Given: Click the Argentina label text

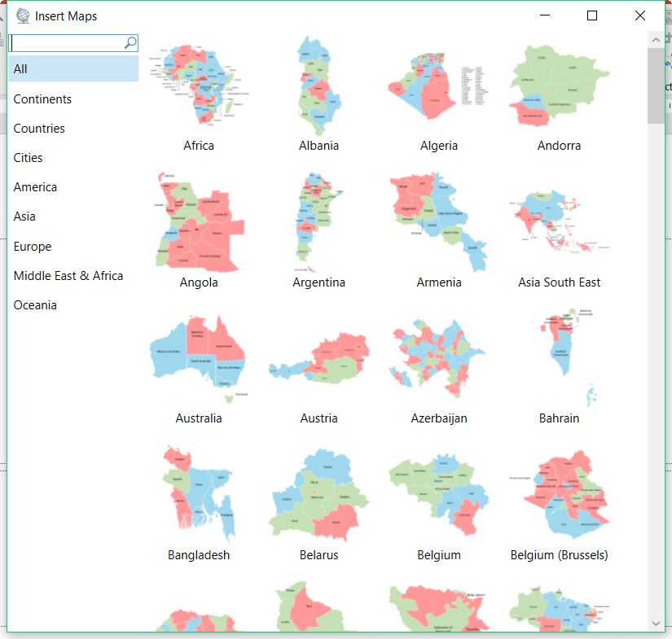Looking at the screenshot, I should click(x=318, y=282).
